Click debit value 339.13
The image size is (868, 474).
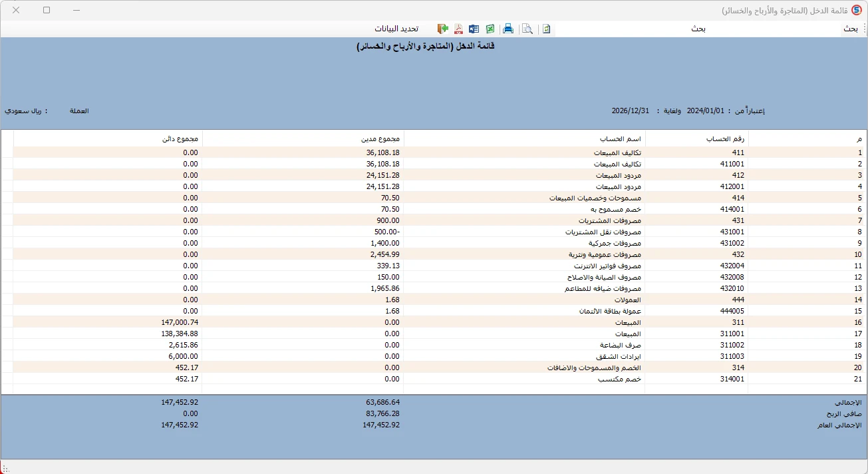[389, 266]
